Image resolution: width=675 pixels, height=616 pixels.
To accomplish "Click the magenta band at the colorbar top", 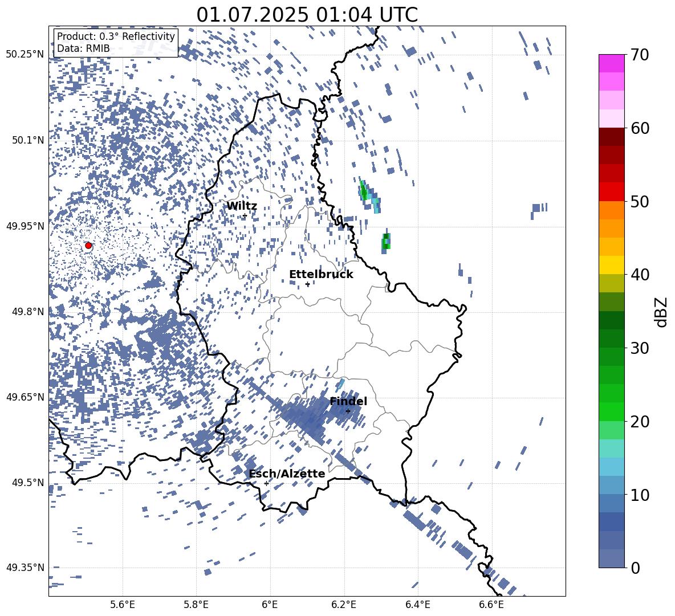I will tap(611, 63).
